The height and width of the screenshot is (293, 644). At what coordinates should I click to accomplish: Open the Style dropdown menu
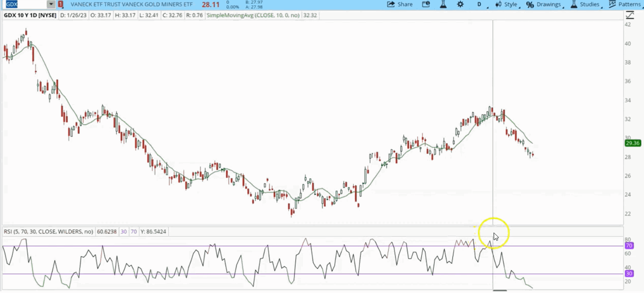(511, 4)
